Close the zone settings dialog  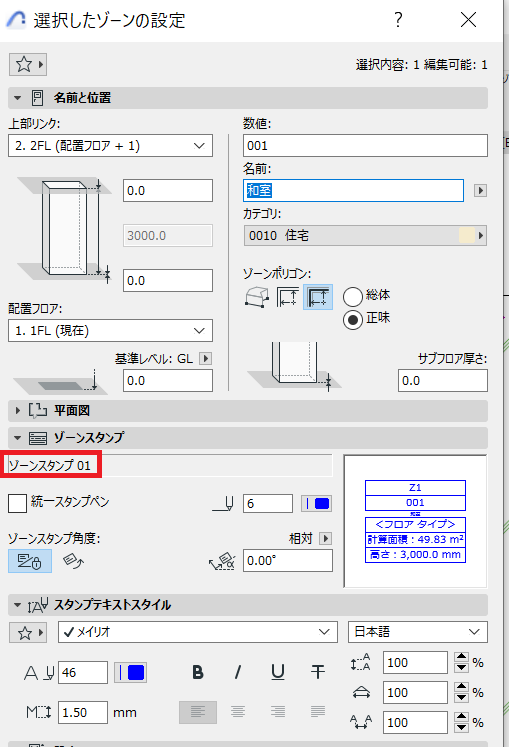point(468,20)
